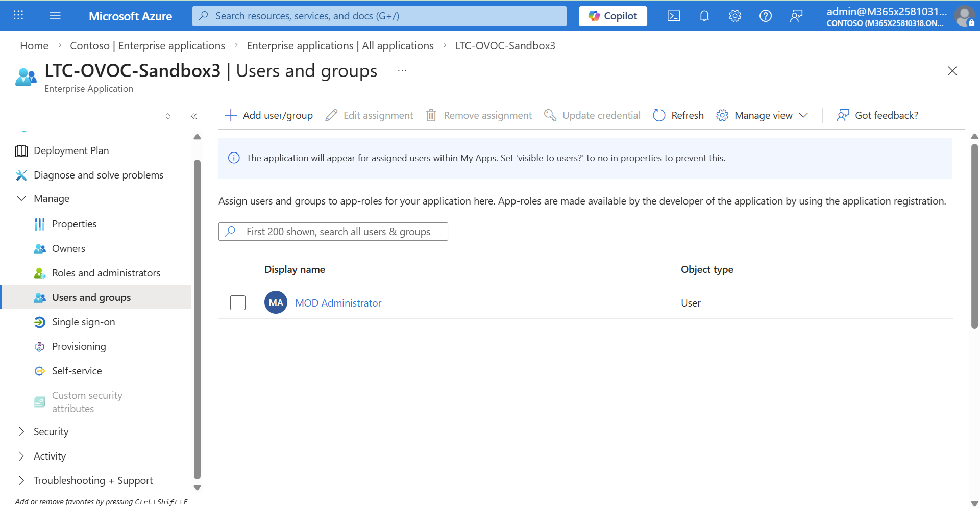The width and height of the screenshot is (980, 509).
Task: Go to Properties menu item
Action: click(74, 224)
